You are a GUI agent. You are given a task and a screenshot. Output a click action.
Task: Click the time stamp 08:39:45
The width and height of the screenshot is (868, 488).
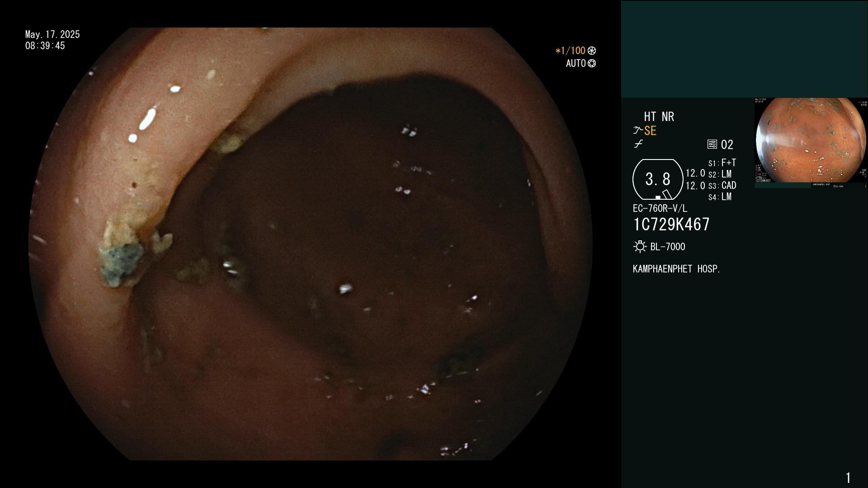pyautogui.click(x=45, y=46)
